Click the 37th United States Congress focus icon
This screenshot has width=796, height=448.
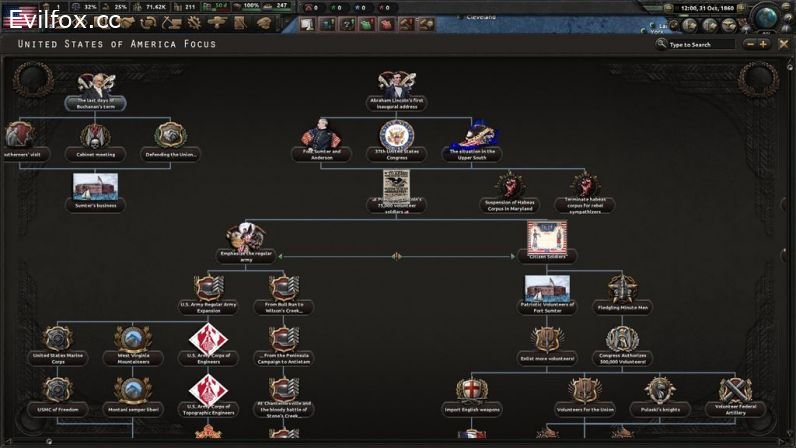pyautogui.click(x=396, y=136)
